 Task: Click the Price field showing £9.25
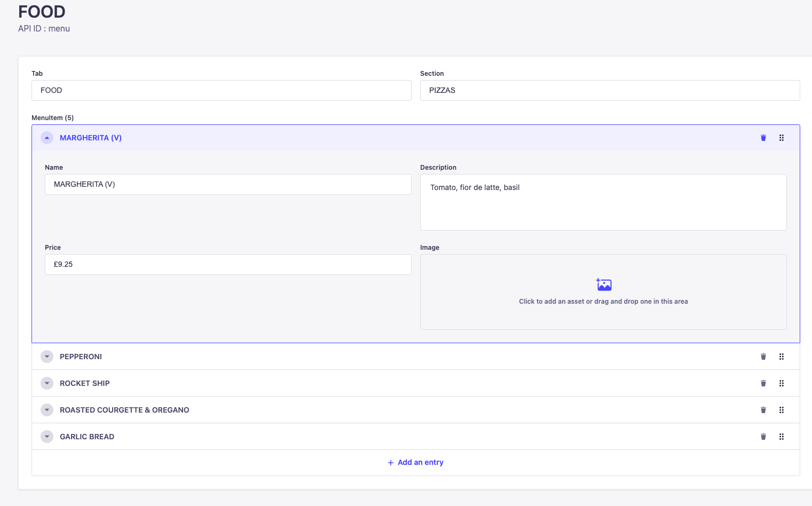(x=227, y=264)
